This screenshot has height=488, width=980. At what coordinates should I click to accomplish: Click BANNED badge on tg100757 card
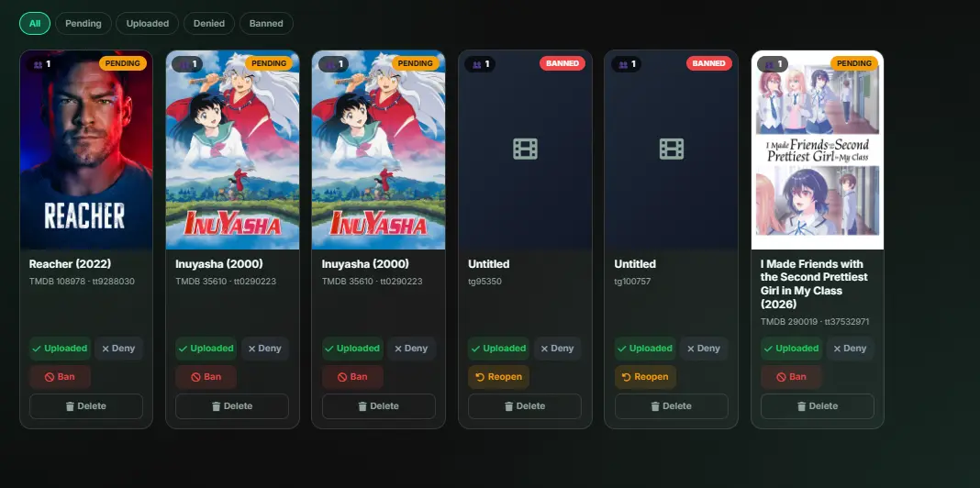click(x=708, y=63)
